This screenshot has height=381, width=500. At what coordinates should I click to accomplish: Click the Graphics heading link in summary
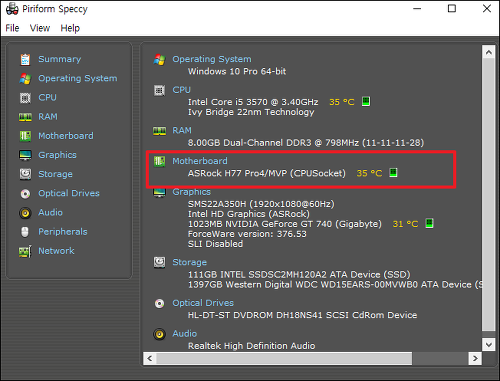192,192
